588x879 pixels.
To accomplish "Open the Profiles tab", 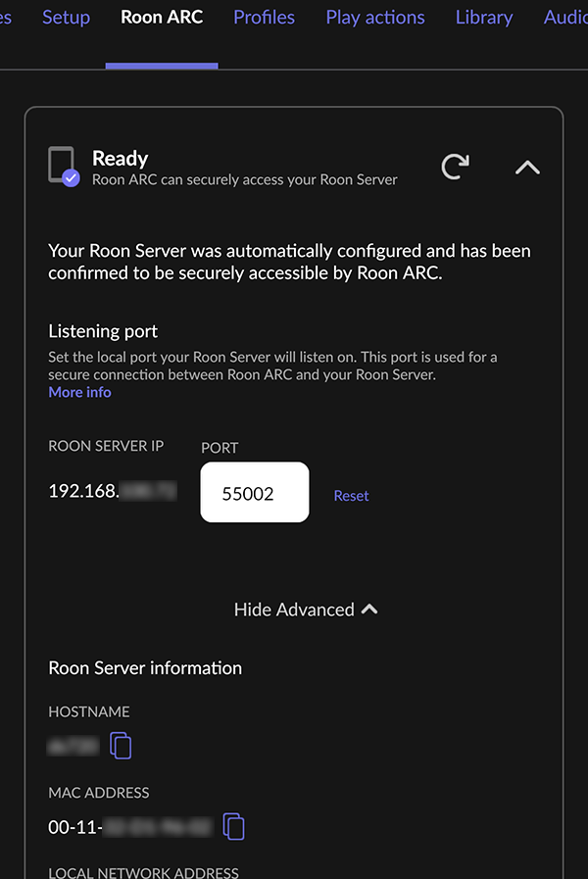I will coord(264,18).
